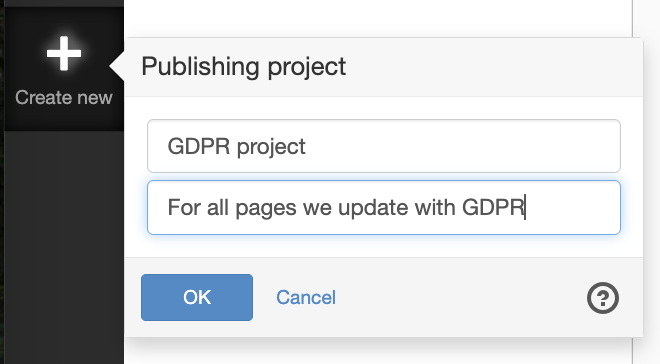Click the white page area above the dialog

378,17
